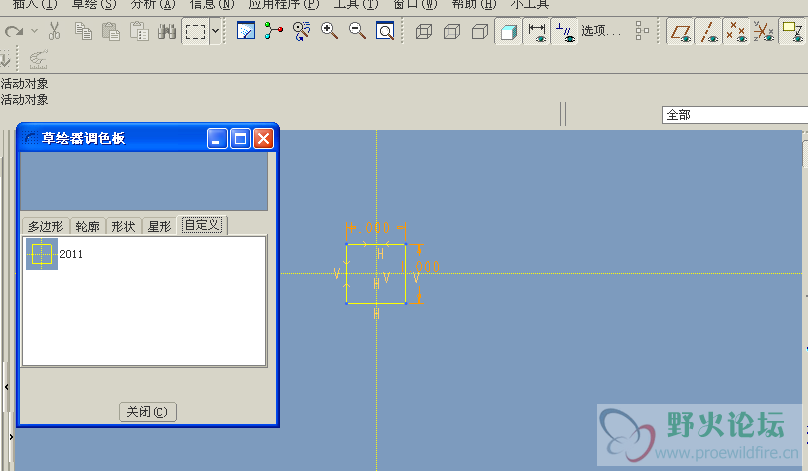The image size is (808, 471).
Task: Switch to the 轮廓 profile tab
Action: (x=87, y=226)
